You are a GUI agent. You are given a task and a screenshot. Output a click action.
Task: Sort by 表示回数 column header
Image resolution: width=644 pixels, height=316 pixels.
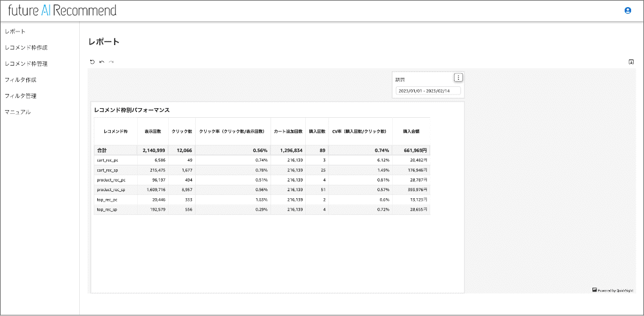click(153, 131)
